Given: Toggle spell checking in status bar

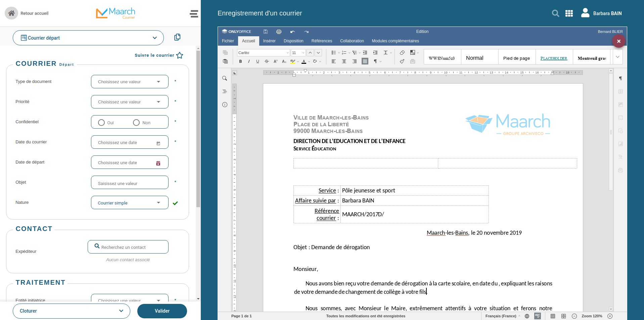Looking at the screenshot, I should point(538,316).
